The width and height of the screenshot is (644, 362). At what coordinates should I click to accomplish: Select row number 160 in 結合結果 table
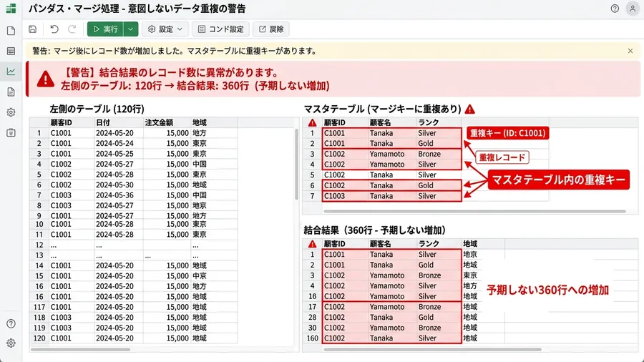pos(313,338)
